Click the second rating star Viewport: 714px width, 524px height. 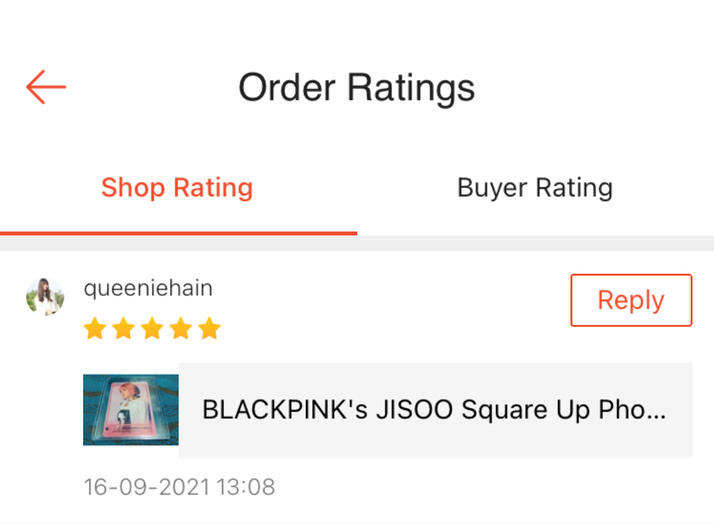[x=123, y=329]
